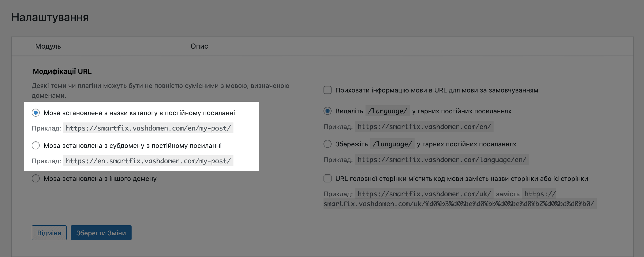This screenshot has height=257, width=644.
Task: Select language from subdomain in permalink radio
Action: (x=36, y=145)
